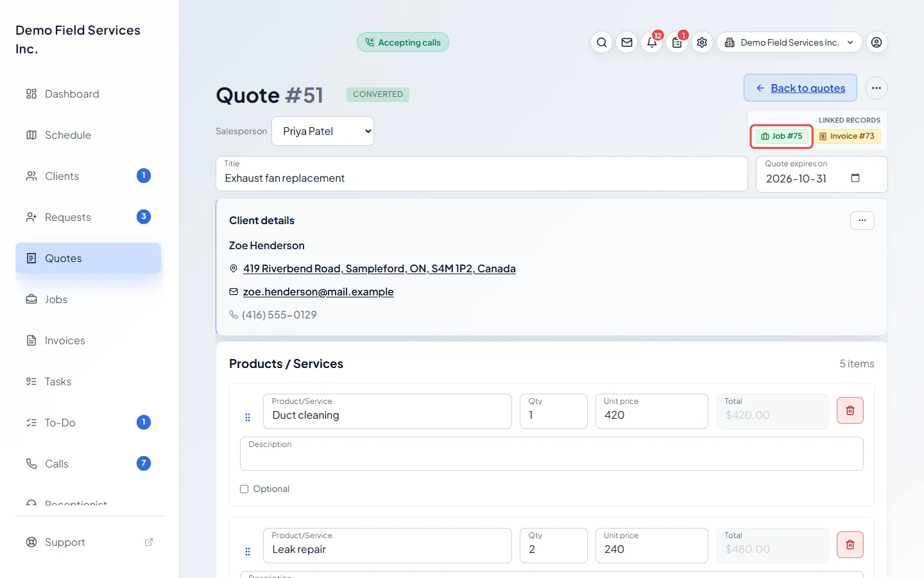This screenshot has width=924, height=578.
Task: Open the search icon in top bar
Action: 601,42
